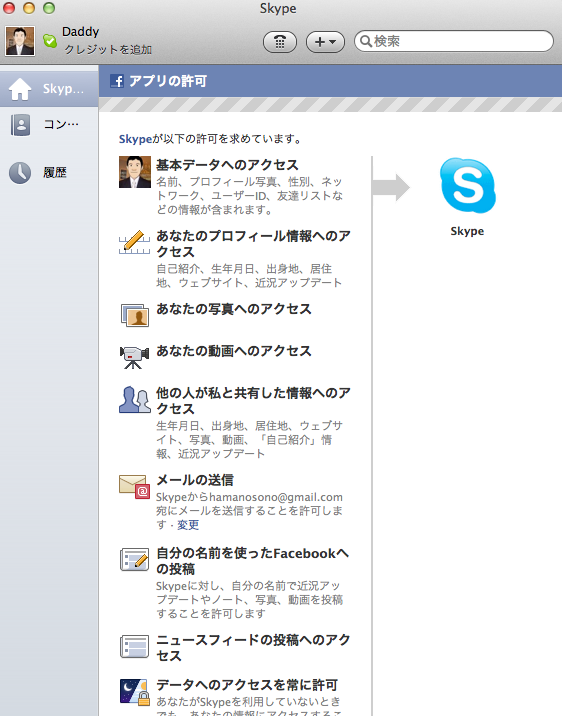
Task: Click the two people shared info icon
Action: click(135, 400)
